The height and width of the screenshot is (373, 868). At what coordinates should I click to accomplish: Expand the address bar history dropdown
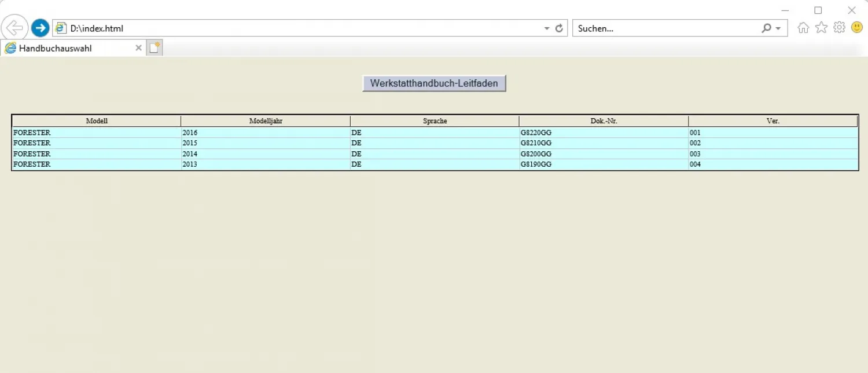pyautogui.click(x=547, y=28)
